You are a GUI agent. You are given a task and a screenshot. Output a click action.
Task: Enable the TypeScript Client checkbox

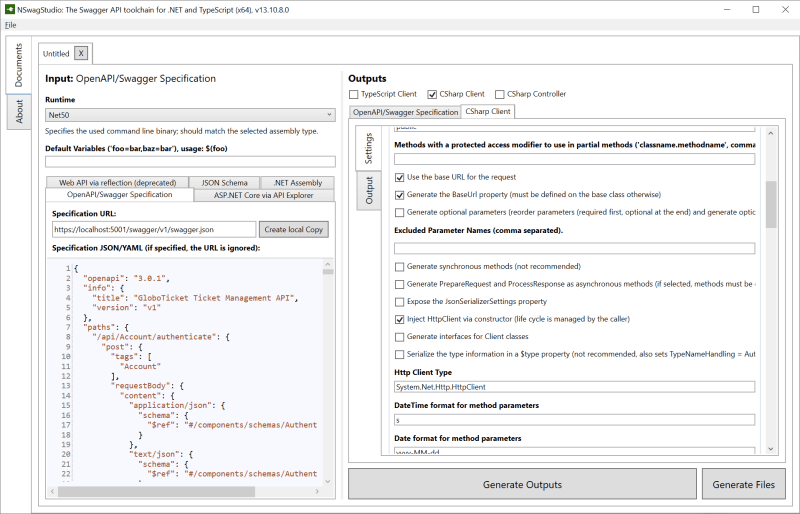pyautogui.click(x=354, y=94)
